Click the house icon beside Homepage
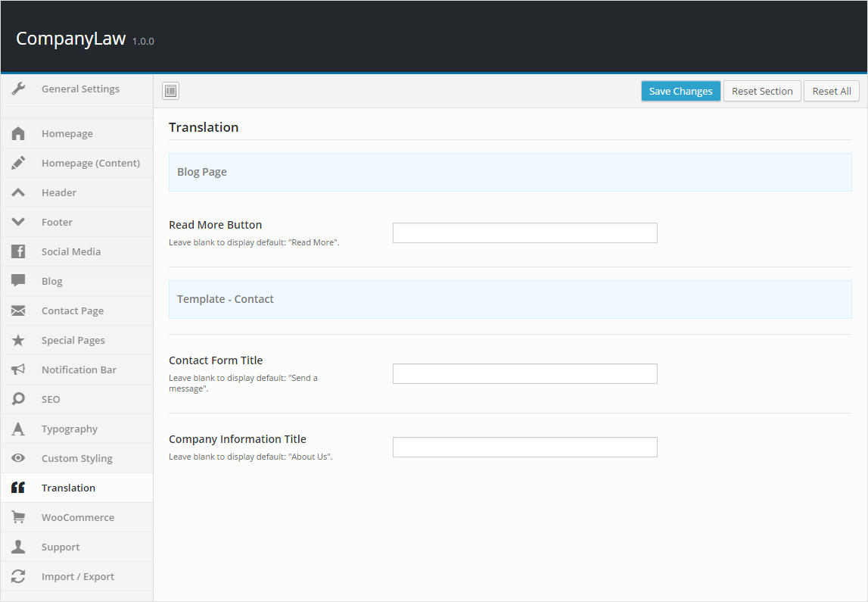The height and width of the screenshot is (602, 868). pos(18,134)
